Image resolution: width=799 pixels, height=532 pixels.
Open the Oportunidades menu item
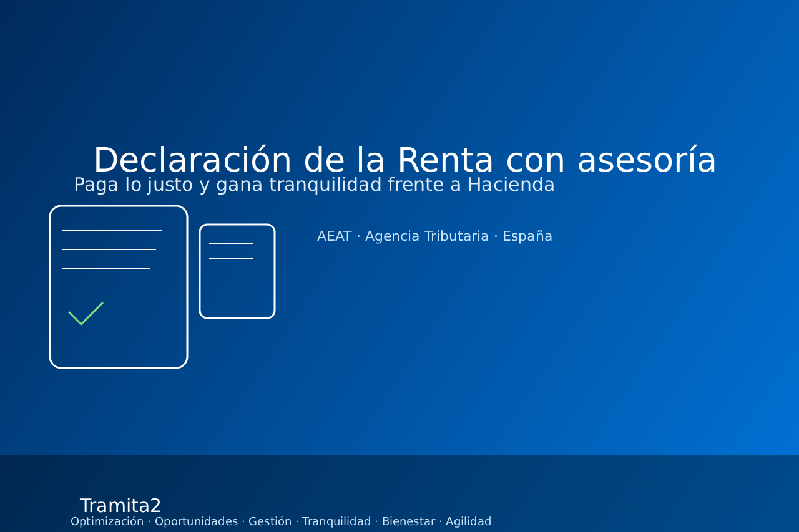click(x=196, y=521)
